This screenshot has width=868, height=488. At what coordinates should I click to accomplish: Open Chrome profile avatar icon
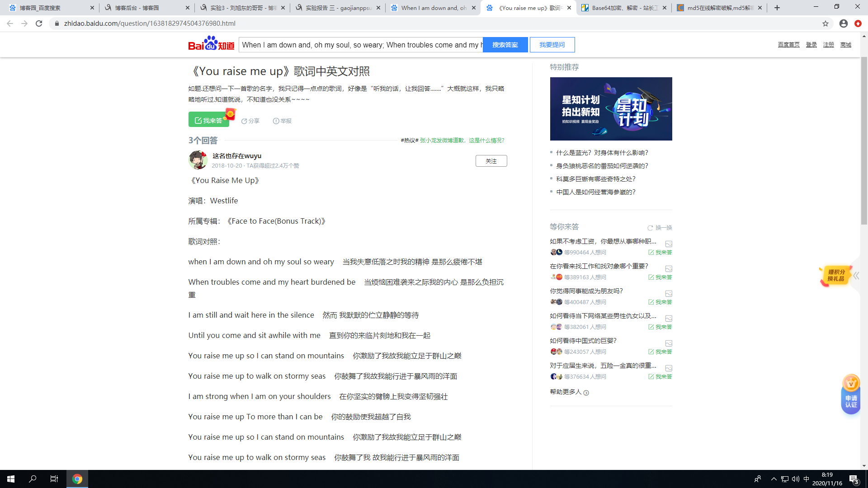click(843, 23)
